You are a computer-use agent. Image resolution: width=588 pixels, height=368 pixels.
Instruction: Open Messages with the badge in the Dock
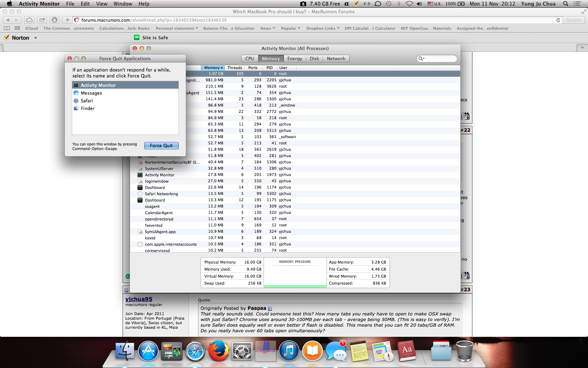[x=336, y=351]
